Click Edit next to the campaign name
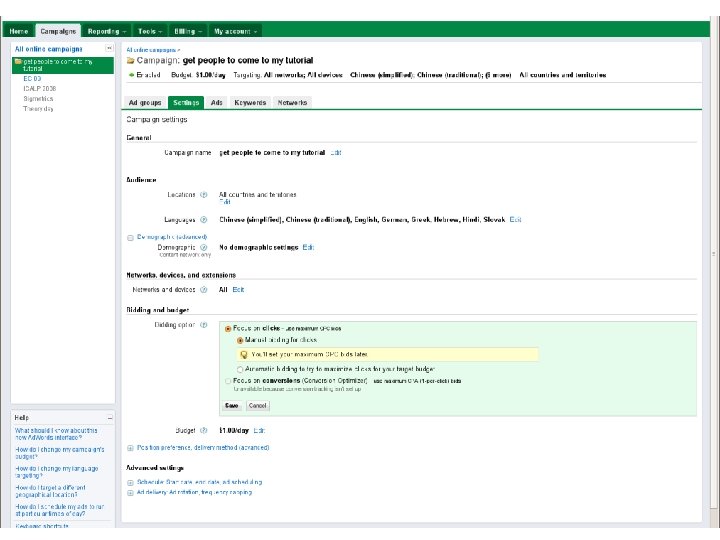 [336, 152]
